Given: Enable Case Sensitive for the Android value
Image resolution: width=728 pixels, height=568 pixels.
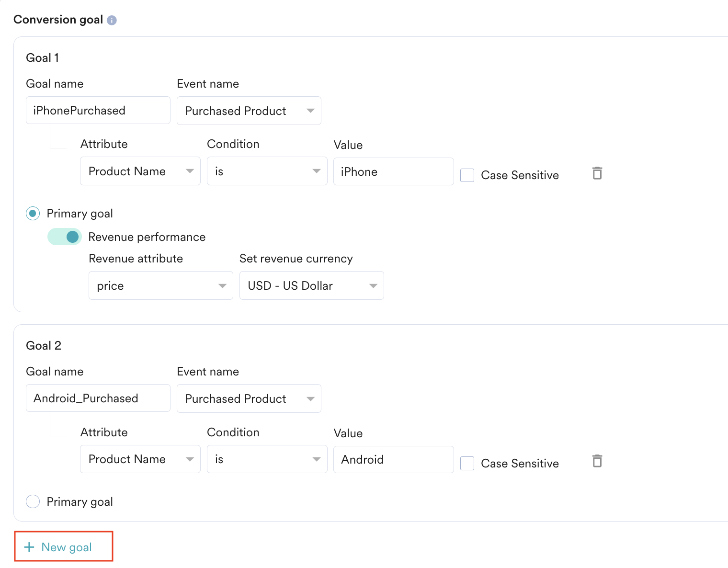Looking at the screenshot, I should pyautogui.click(x=467, y=463).
